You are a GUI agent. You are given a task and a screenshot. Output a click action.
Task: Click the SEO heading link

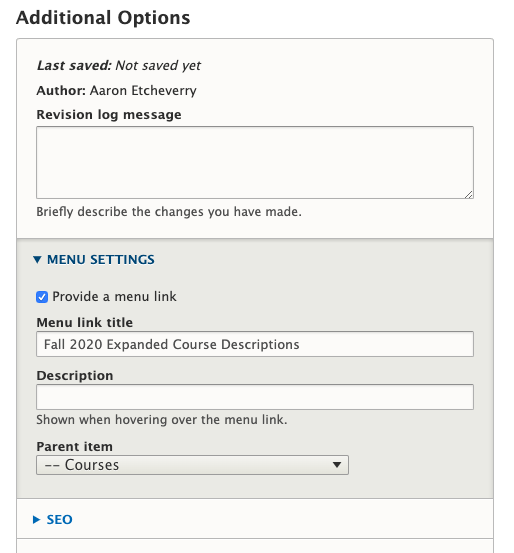tap(60, 520)
